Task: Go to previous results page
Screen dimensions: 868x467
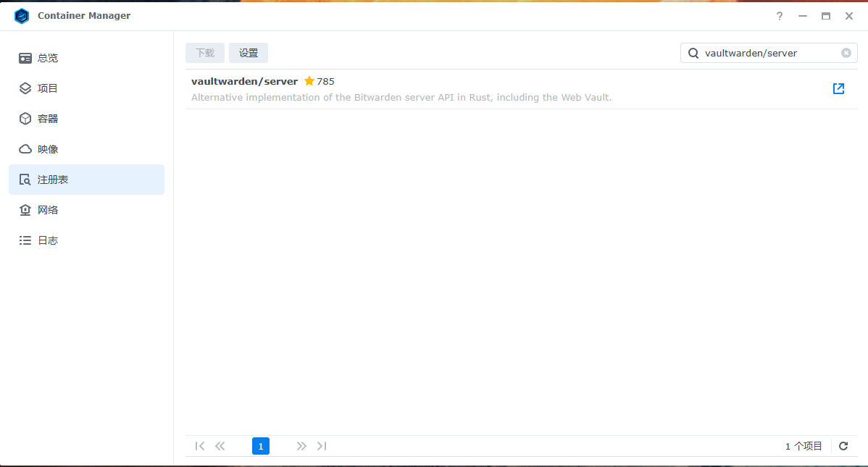Action: 220,446
